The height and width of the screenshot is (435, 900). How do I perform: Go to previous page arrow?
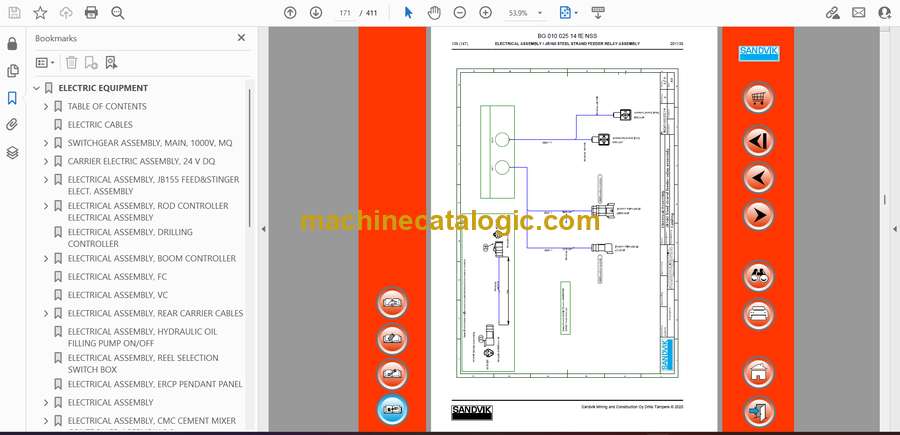(290, 13)
